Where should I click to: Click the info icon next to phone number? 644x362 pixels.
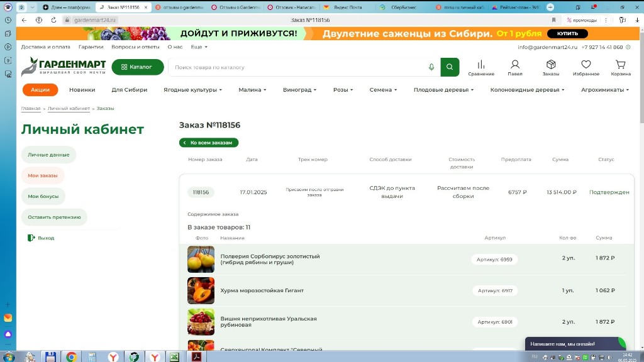click(x=628, y=47)
